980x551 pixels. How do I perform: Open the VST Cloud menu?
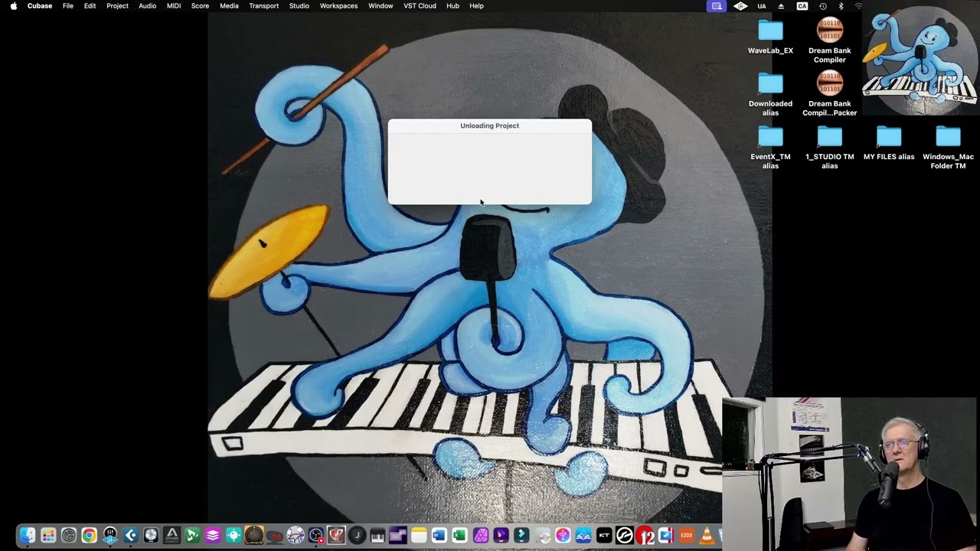pos(420,6)
